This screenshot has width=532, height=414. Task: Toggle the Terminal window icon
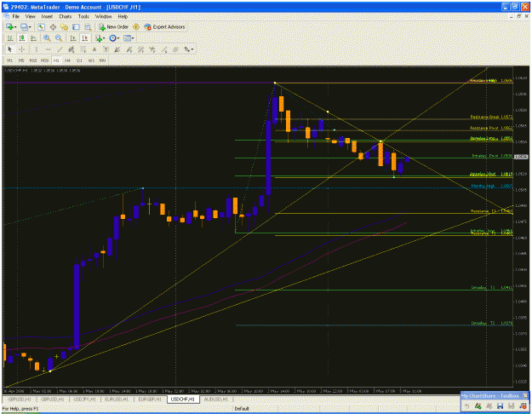pos(76,26)
